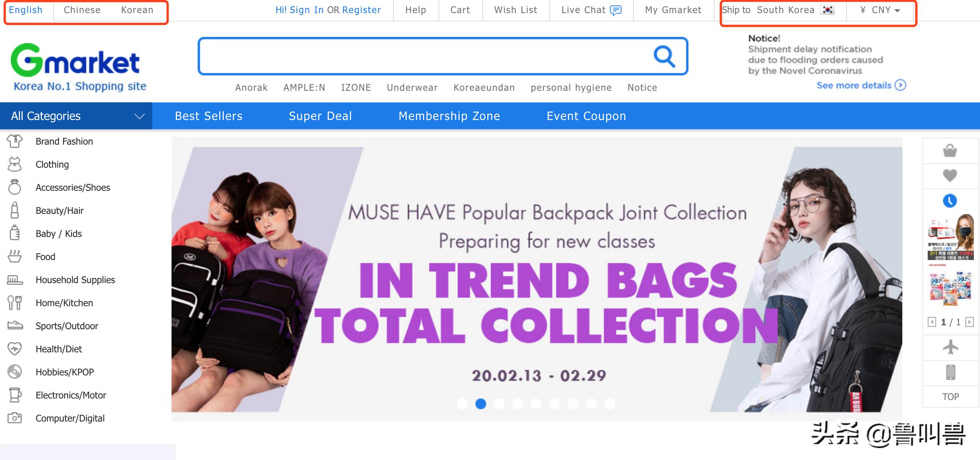Screen dimensions: 980x460
Task: Switch site language to Chinese
Action: click(x=82, y=10)
